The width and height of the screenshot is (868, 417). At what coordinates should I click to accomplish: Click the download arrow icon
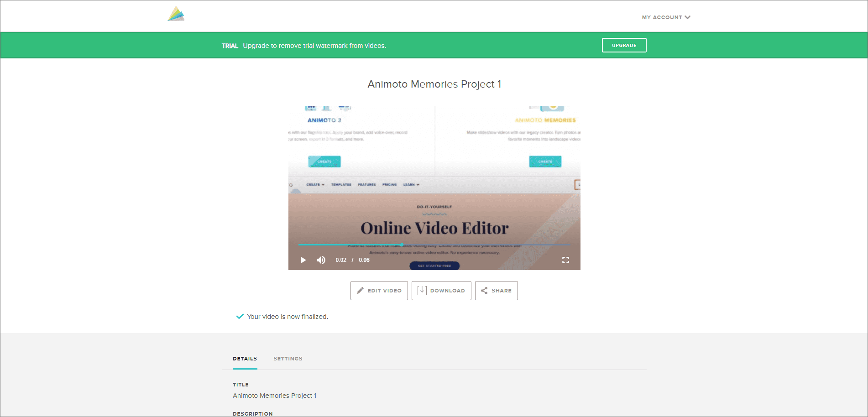(422, 290)
